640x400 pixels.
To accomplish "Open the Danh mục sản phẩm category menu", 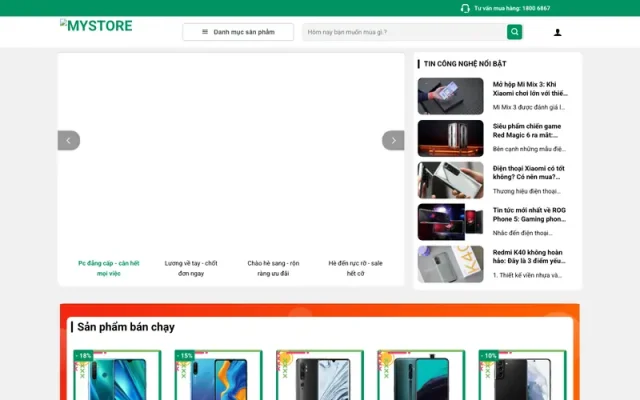I will pyautogui.click(x=238, y=32).
